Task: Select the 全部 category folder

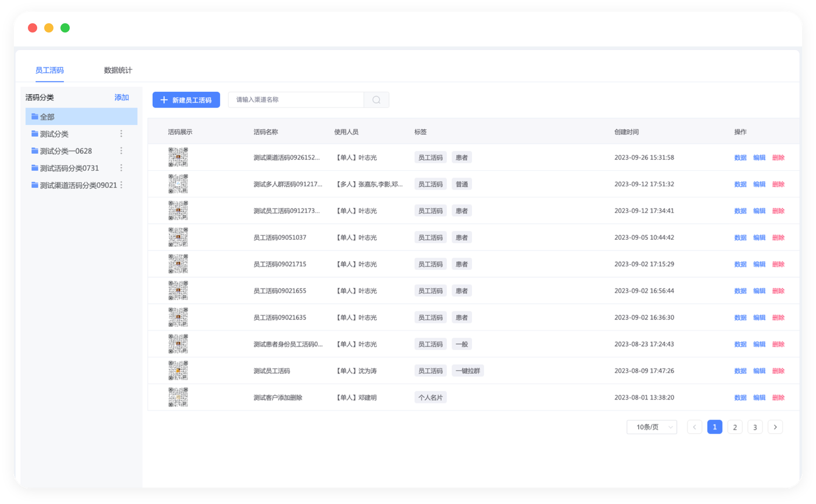Action: tap(81, 117)
